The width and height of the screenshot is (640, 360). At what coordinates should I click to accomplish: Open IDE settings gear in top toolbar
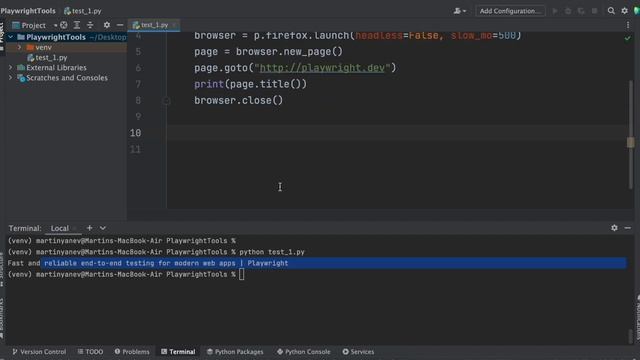[x=624, y=11]
